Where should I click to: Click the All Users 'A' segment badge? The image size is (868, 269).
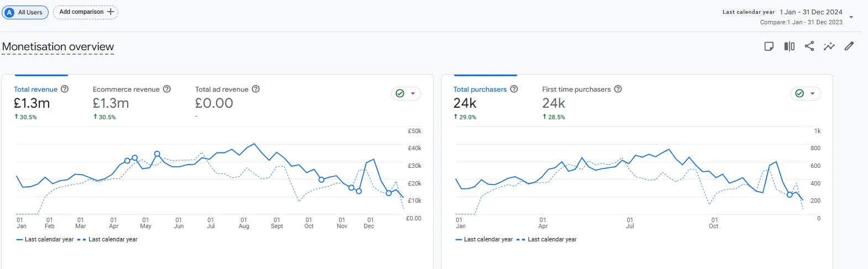(x=9, y=12)
